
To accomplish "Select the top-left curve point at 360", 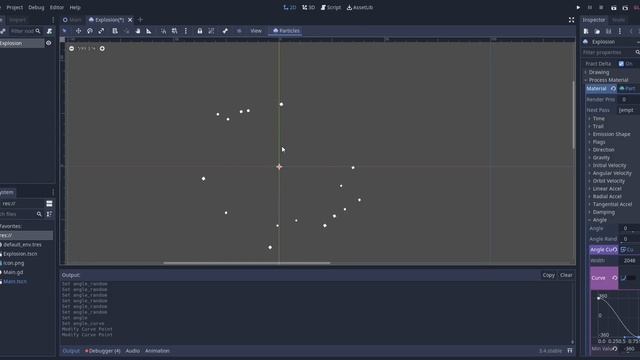I will [598, 298].
